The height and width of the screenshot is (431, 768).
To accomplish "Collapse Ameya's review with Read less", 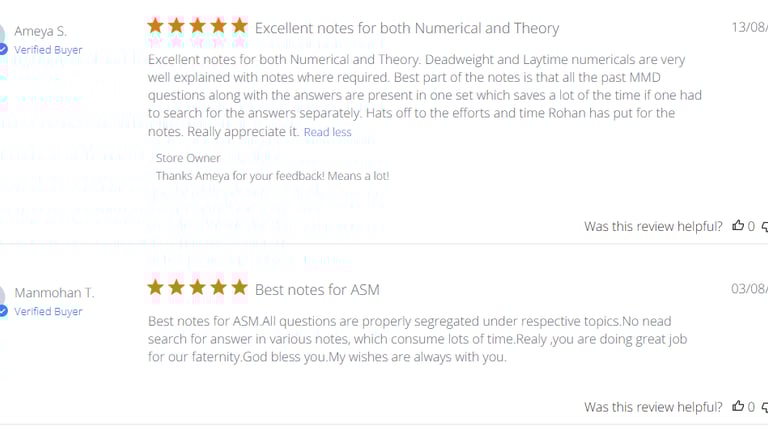I will [328, 132].
